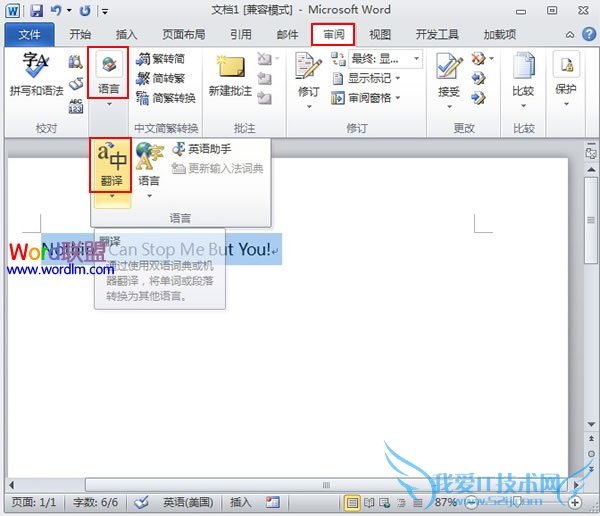Screen dimensions: 600x516
Task: Click the zoom out minus button
Action: [x=471, y=502]
